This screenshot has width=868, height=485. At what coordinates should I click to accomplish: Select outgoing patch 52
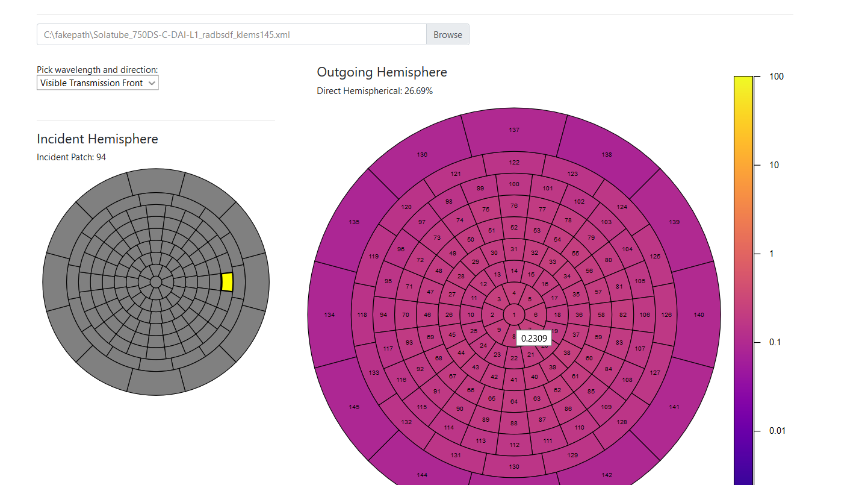pyautogui.click(x=514, y=228)
